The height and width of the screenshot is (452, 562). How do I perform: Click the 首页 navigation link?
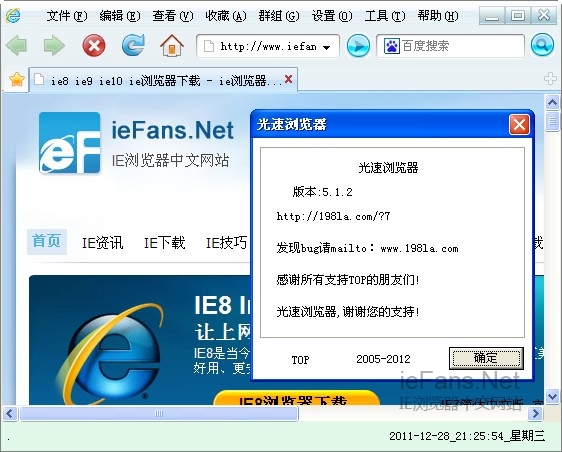(47, 241)
